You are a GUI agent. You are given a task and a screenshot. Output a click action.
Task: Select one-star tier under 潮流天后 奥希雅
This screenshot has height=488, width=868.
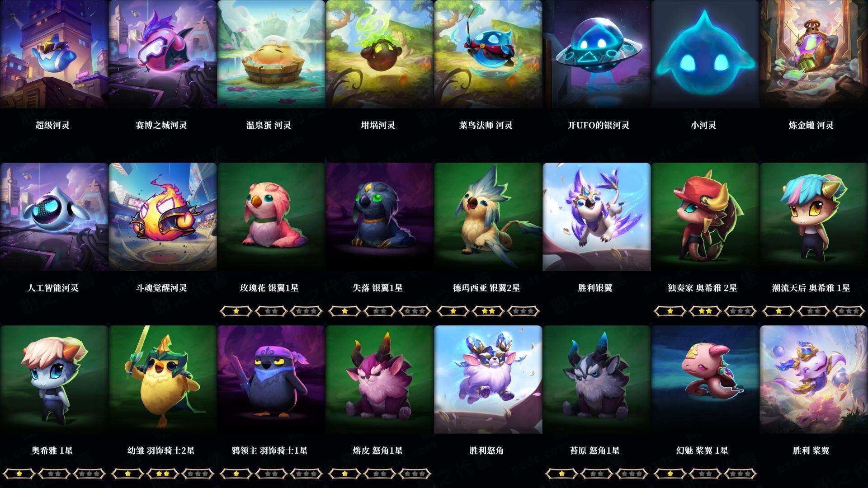coord(778,311)
